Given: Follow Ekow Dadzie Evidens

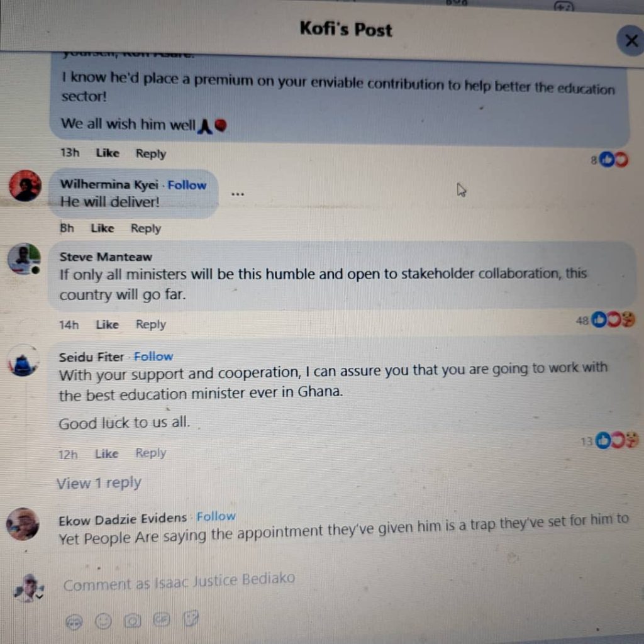Looking at the screenshot, I should 216,516.
